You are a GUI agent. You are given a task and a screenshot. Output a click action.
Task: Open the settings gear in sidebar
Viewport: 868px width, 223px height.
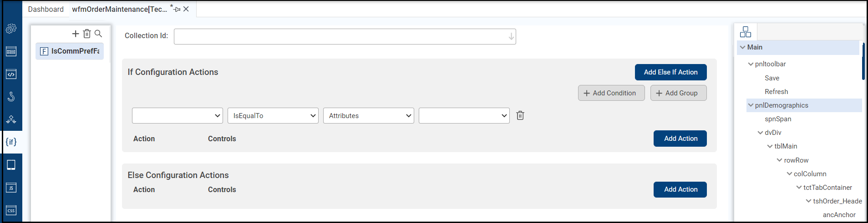(11, 29)
